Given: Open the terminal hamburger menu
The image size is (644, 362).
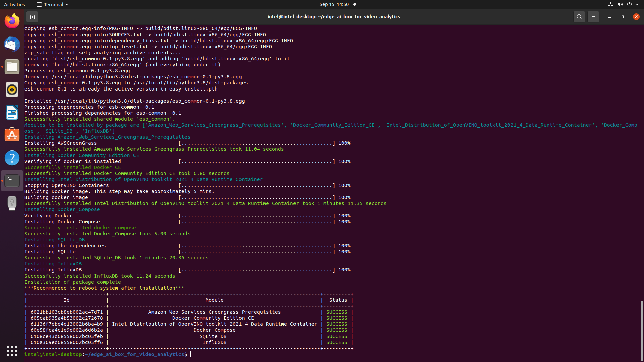Looking at the screenshot, I should (x=593, y=17).
